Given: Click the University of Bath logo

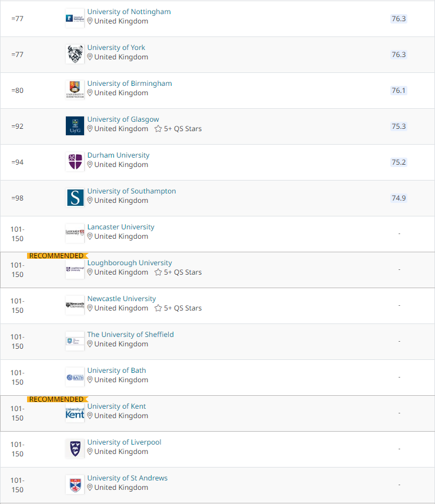Looking at the screenshot, I should (75, 377).
